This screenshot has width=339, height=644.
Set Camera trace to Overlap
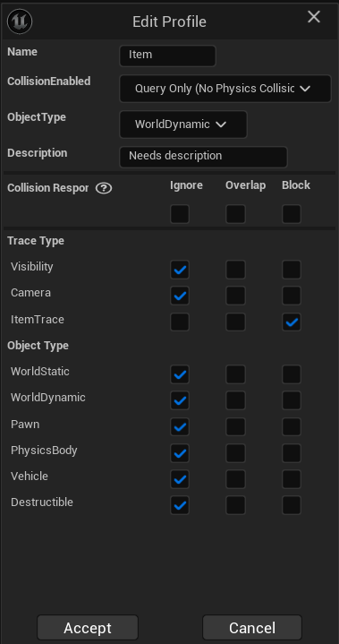click(236, 296)
